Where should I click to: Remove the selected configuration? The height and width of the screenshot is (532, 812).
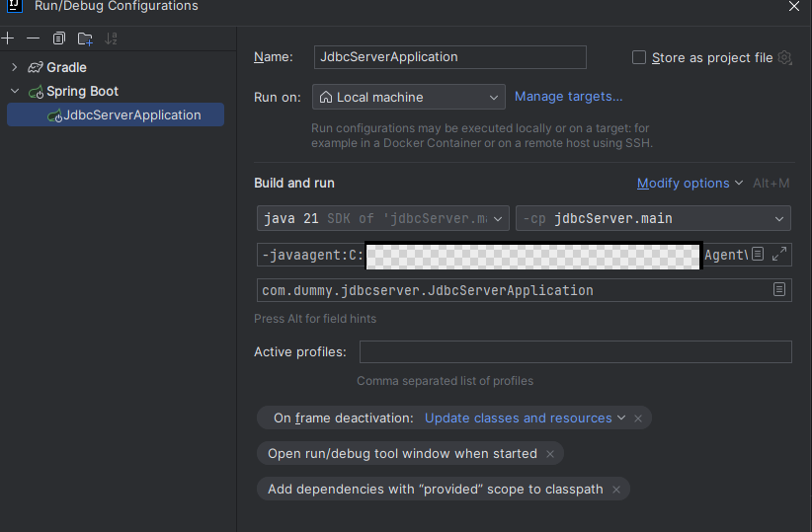(34, 38)
